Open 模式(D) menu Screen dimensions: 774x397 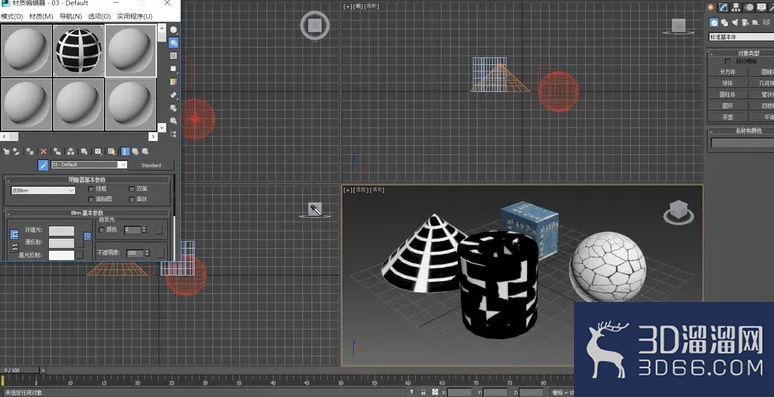pyautogui.click(x=12, y=16)
